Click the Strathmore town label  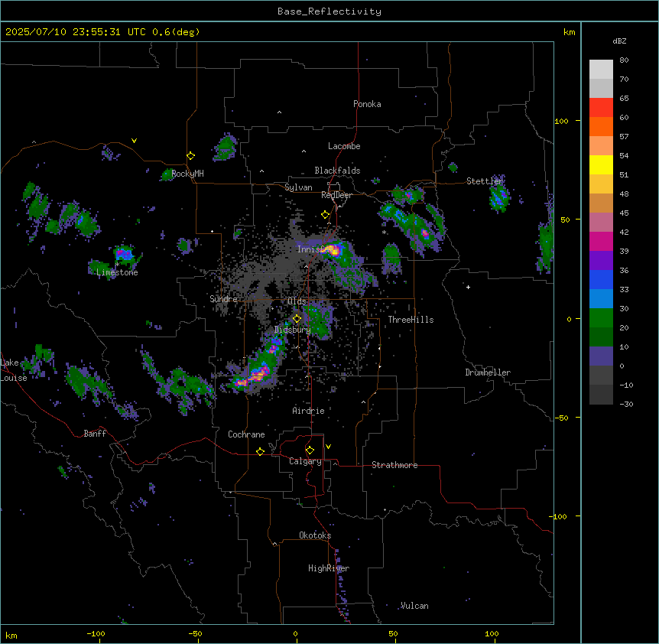pos(394,465)
